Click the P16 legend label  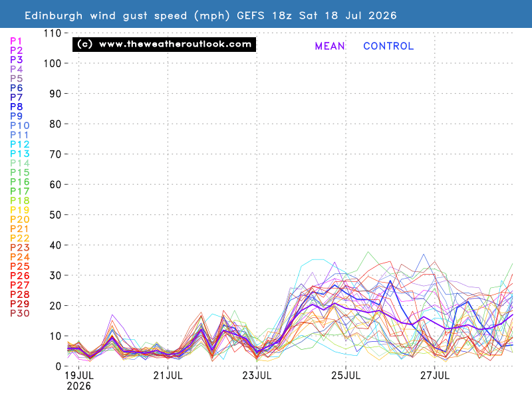pos(20,182)
